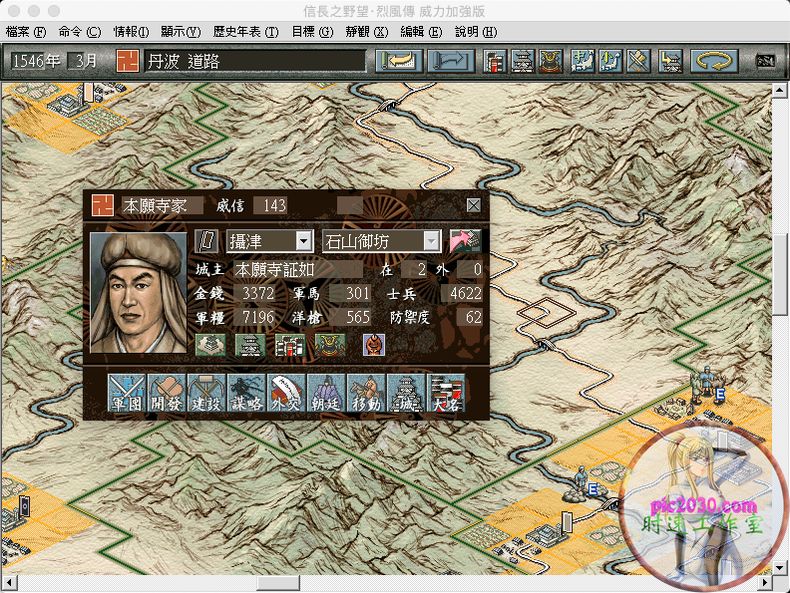Click the toolbar crossed swords icon
The width and height of the screenshot is (790, 593).
638,61
